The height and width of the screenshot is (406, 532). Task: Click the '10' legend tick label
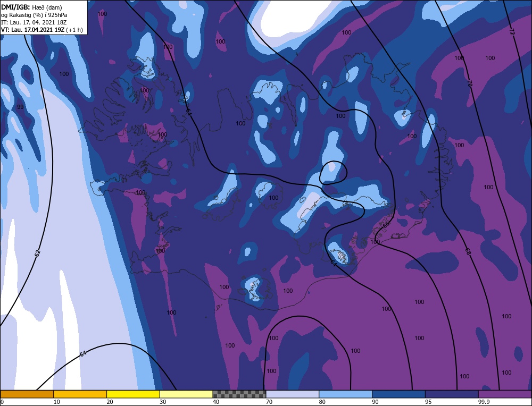tap(57, 402)
